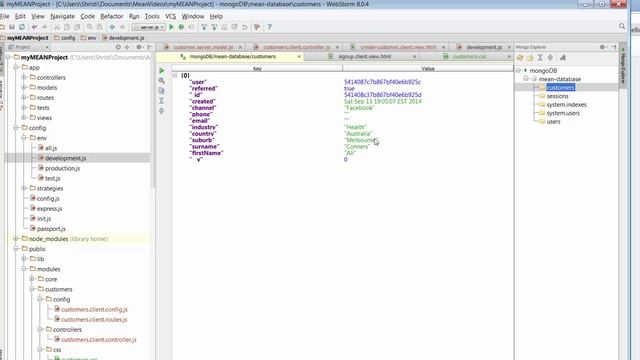This screenshot has height=360, width=640.
Task: Switch to signup.client.view.html tab
Action: point(364,56)
